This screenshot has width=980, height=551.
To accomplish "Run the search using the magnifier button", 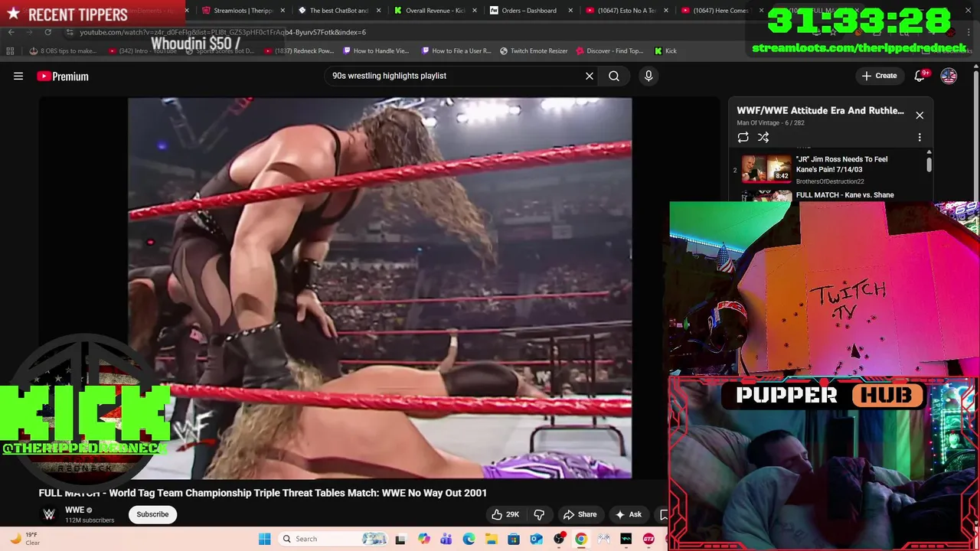I will pos(614,76).
